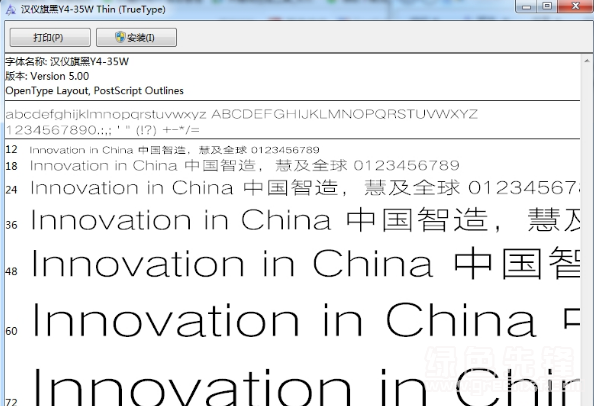Click the 24 point sample text row
The height and width of the screenshot is (406, 594).
[292, 188]
